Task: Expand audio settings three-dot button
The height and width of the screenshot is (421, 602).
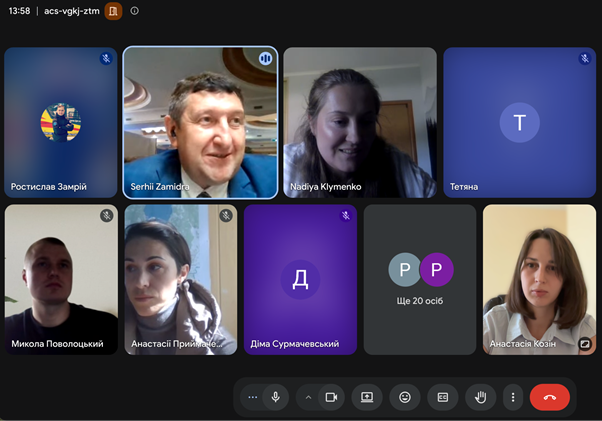Action: 253,397
